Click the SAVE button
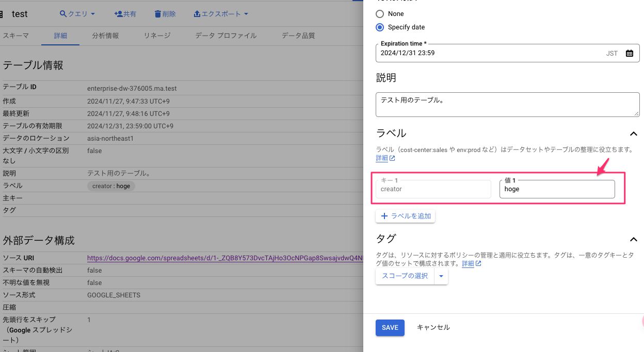644x352 pixels. [x=390, y=328]
